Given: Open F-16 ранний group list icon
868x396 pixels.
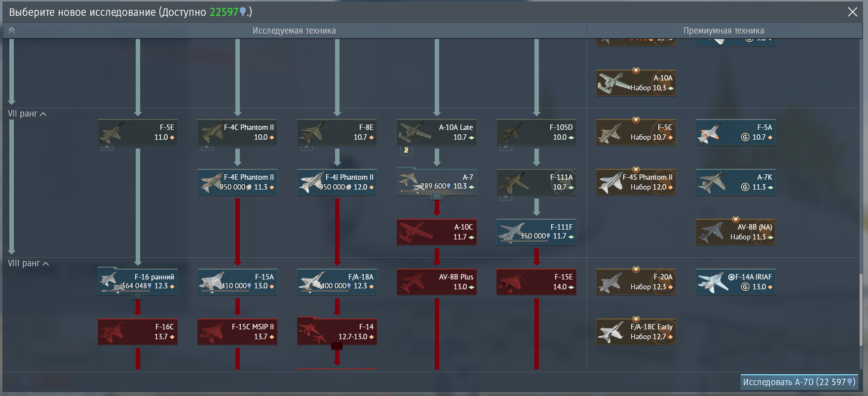Looking at the screenshot, I should 138,296.
